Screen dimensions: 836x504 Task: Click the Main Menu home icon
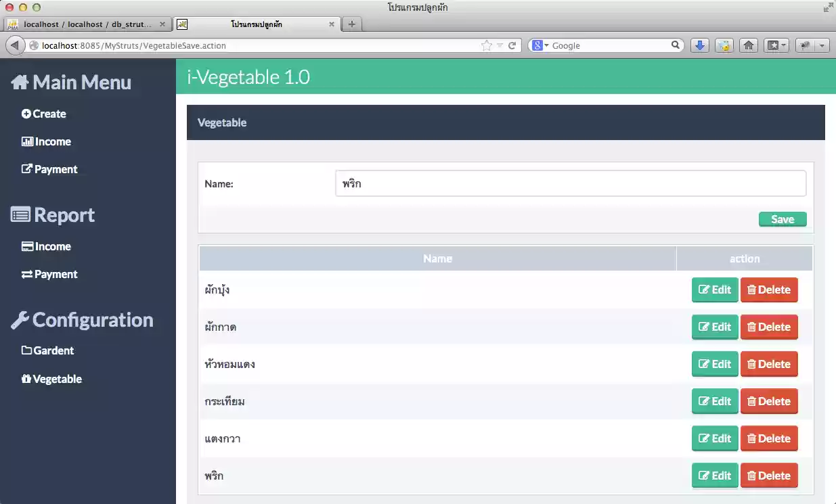coord(20,82)
